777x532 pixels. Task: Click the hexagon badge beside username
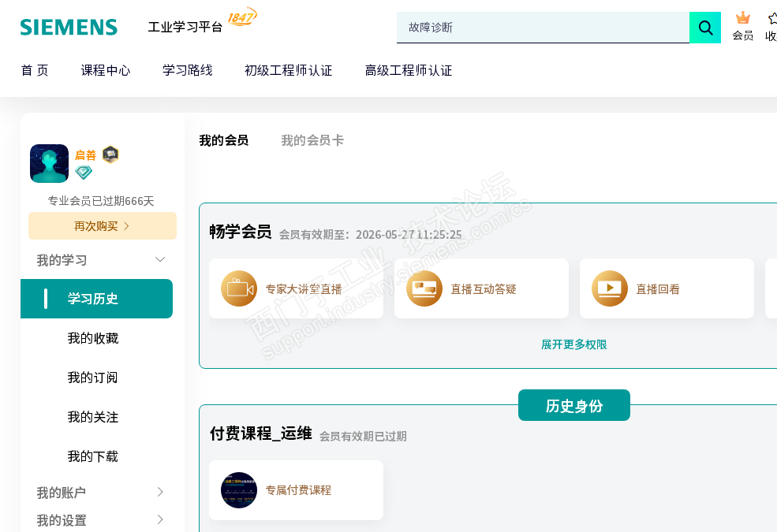pos(110,154)
